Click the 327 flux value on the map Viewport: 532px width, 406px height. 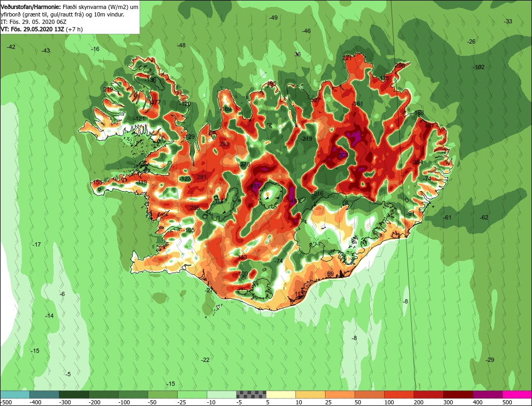coord(315,99)
